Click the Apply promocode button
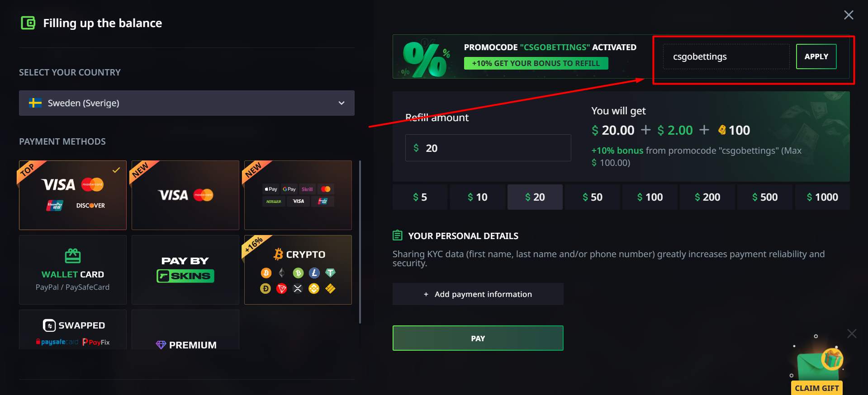 [816, 56]
